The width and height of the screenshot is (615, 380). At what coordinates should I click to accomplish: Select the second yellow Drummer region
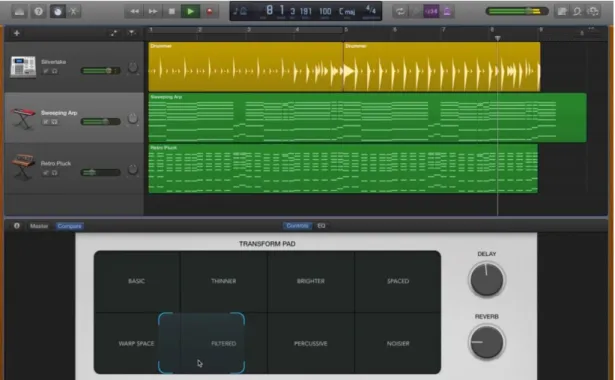[442, 67]
